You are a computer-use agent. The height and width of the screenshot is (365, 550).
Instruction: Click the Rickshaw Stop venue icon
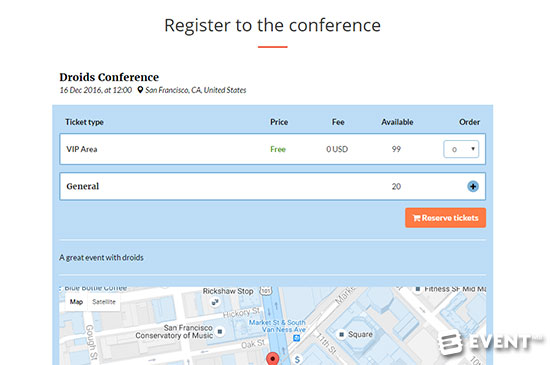(x=215, y=302)
